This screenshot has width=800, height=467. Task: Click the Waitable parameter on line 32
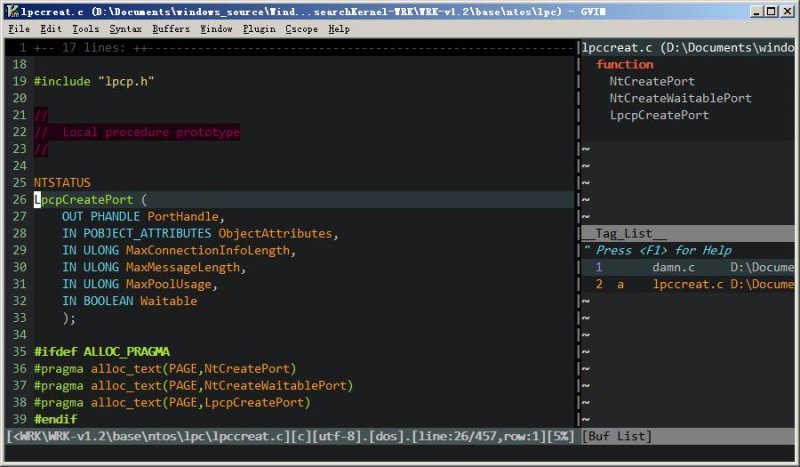169,301
